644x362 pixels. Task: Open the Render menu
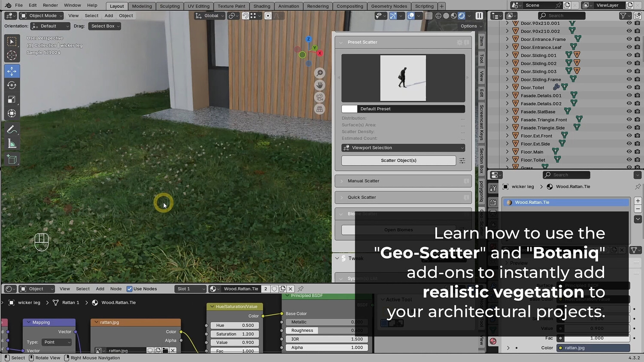(x=50, y=6)
